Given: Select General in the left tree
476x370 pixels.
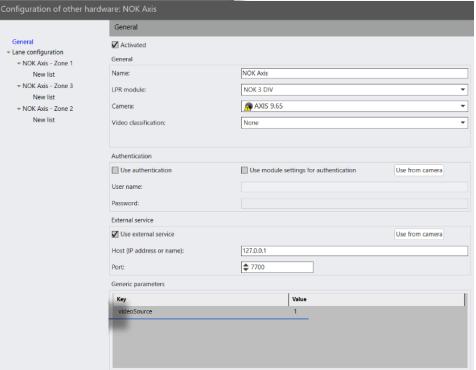Looking at the screenshot, I should tap(23, 42).
